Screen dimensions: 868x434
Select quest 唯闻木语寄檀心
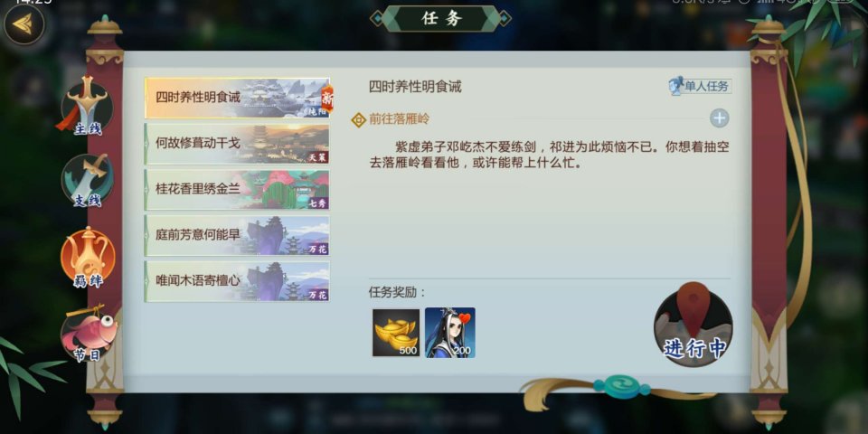pyautogui.click(x=237, y=281)
